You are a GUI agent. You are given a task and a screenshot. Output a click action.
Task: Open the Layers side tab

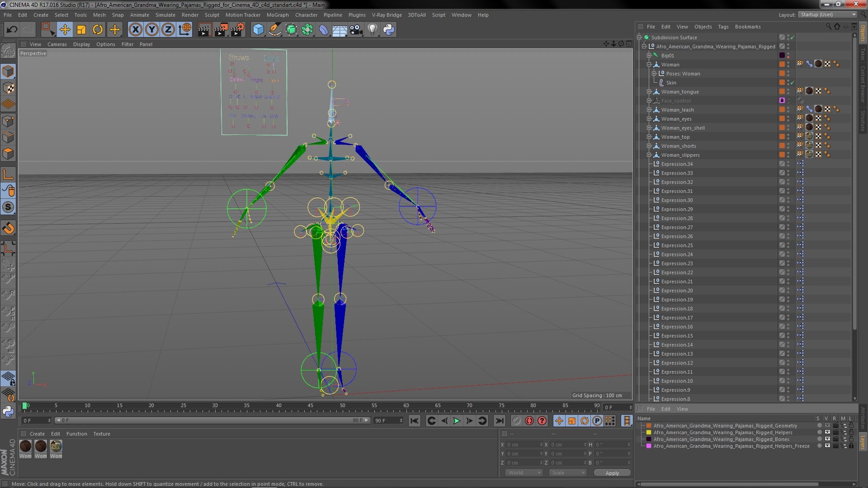[x=863, y=442]
